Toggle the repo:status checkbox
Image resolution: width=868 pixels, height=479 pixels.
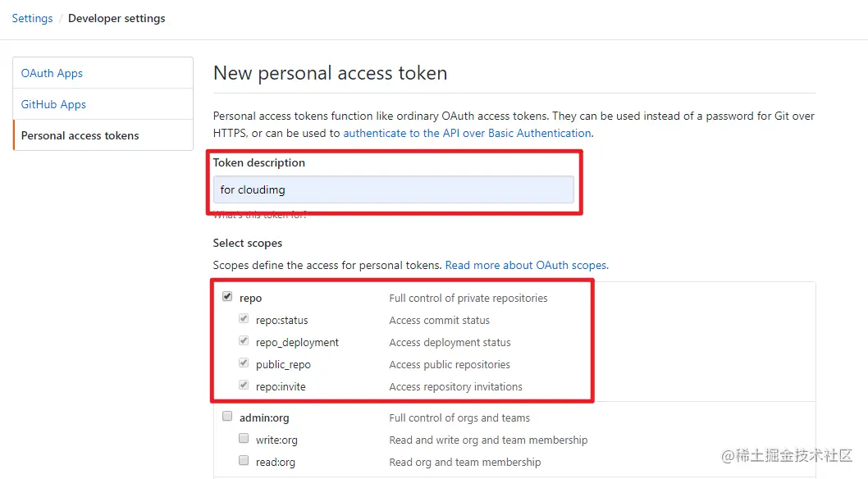coord(244,320)
